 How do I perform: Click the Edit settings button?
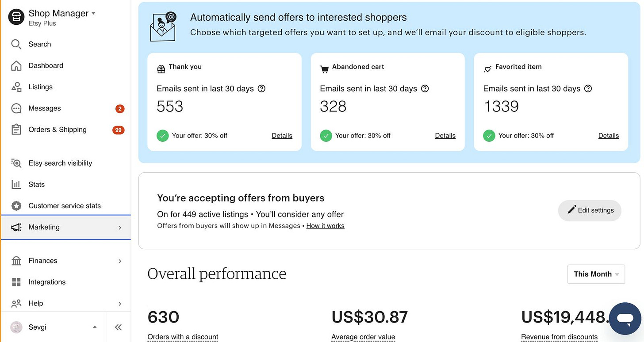(x=590, y=210)
